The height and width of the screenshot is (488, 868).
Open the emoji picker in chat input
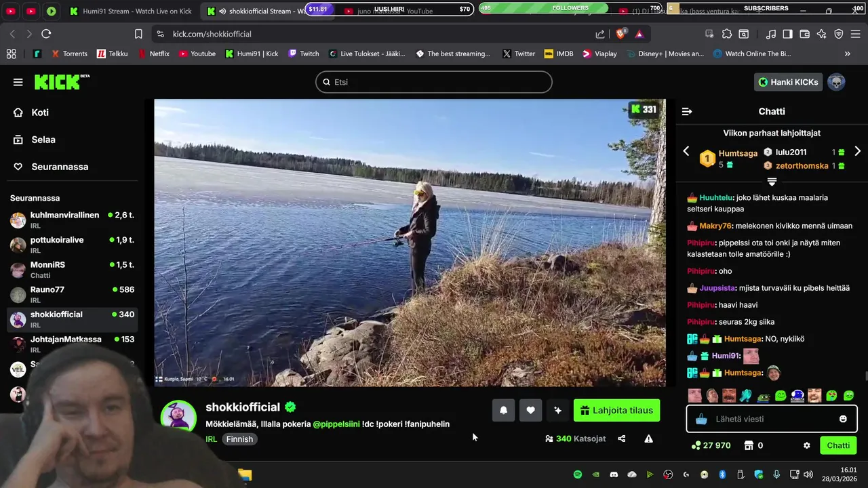843,419
